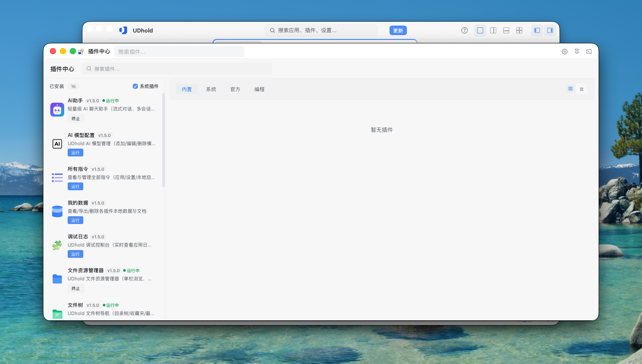Toggle right sidebar in UDhold window
This screenshot has height=364, width=642.
pos(550,30)
